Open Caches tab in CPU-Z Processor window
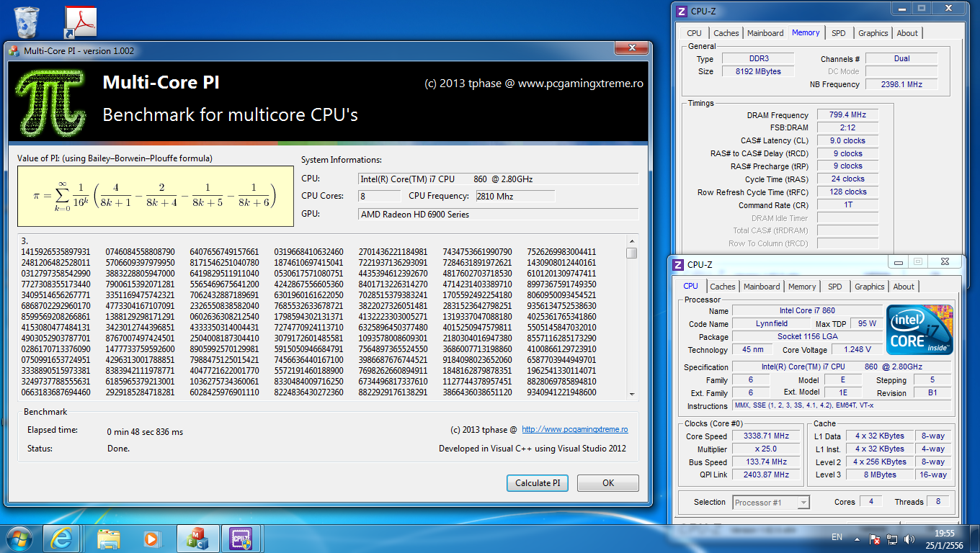980x553 pixels. pos(723,287)
